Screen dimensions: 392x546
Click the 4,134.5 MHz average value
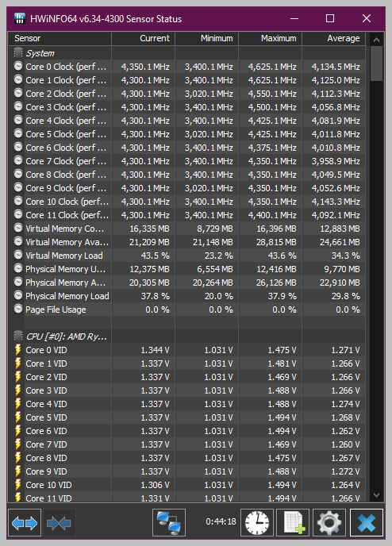pos(336,67)
